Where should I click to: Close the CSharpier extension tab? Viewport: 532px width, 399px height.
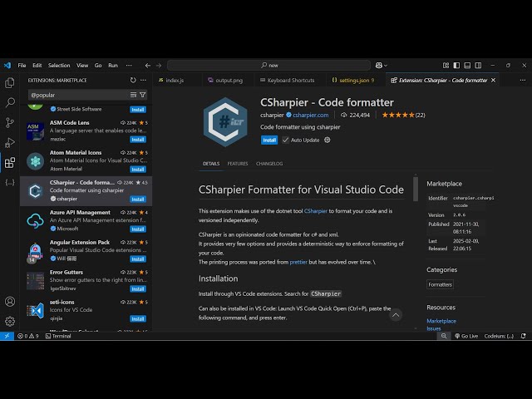pos(493,80)
